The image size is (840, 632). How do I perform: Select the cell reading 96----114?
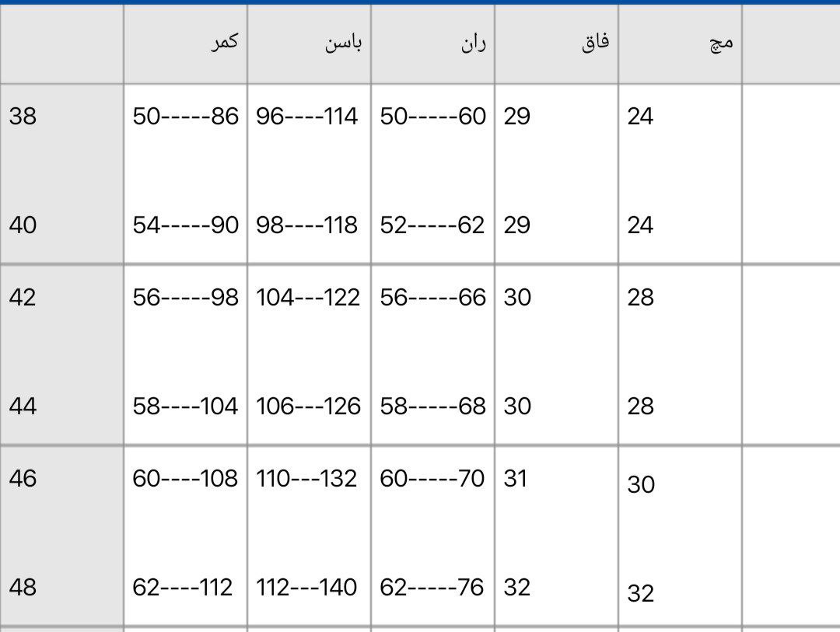[x=307, y=117]
